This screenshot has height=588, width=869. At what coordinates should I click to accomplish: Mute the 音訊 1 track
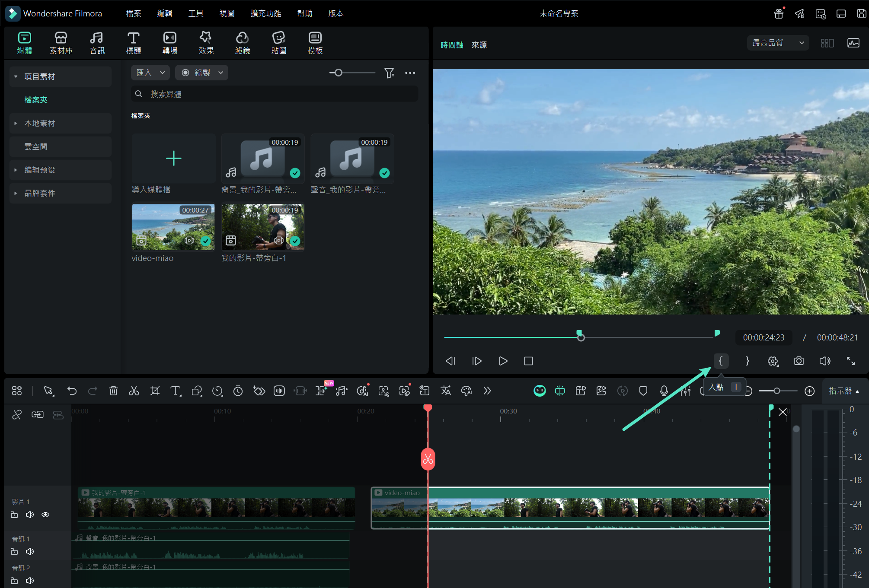click(30, 552)
